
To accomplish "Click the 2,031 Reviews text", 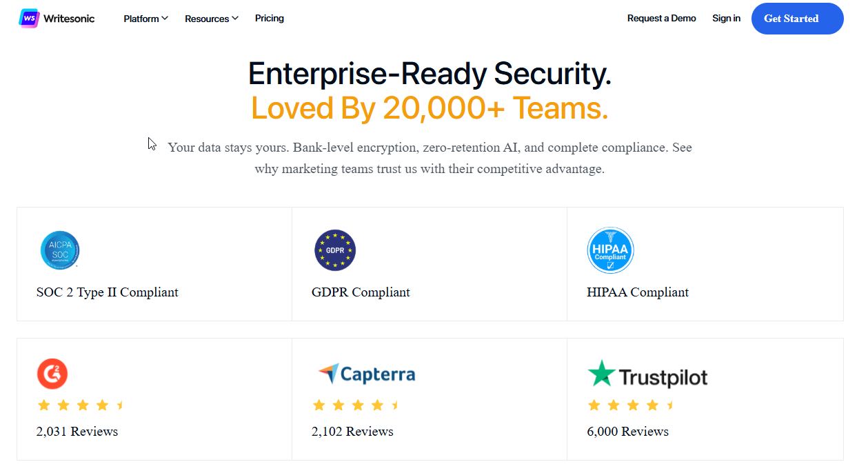I will click(77, 432).
